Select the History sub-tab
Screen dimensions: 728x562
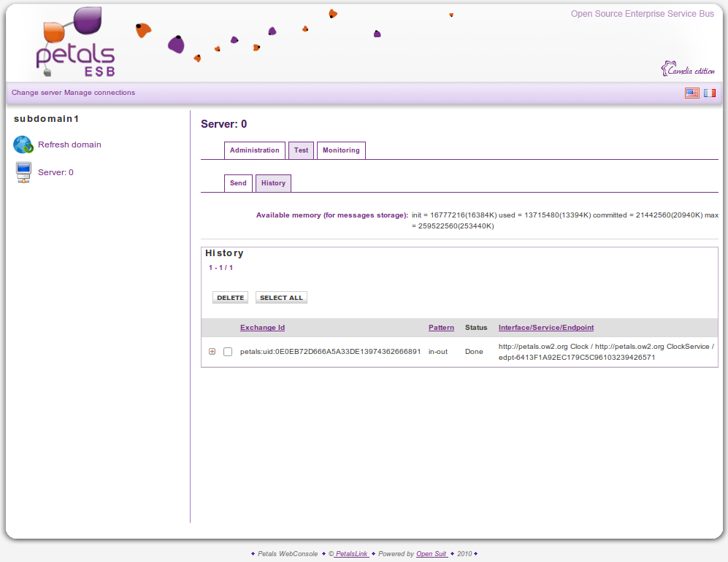(x=273, y=183)
